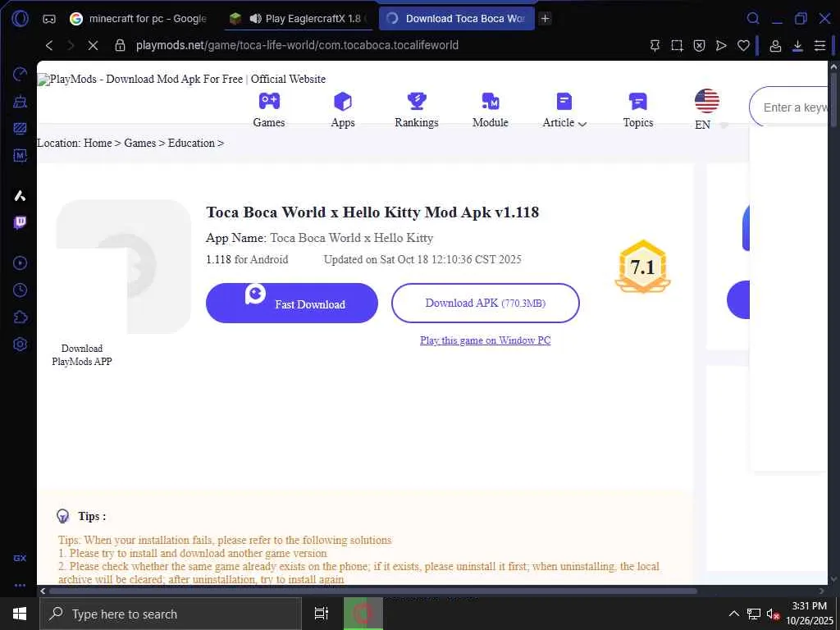840x630 pixels.
Task: Click the Education breadcrumb link
Action: (x=191, y=143)
